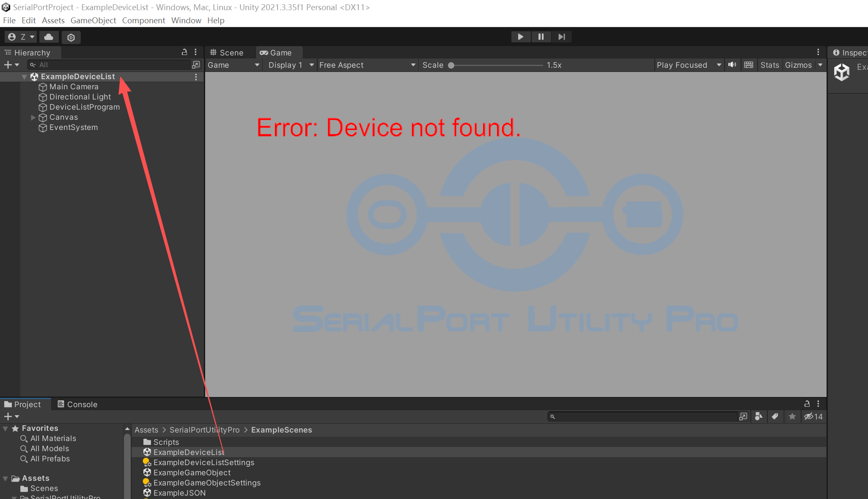Open version control hexagon icon

tap(71, 37)
